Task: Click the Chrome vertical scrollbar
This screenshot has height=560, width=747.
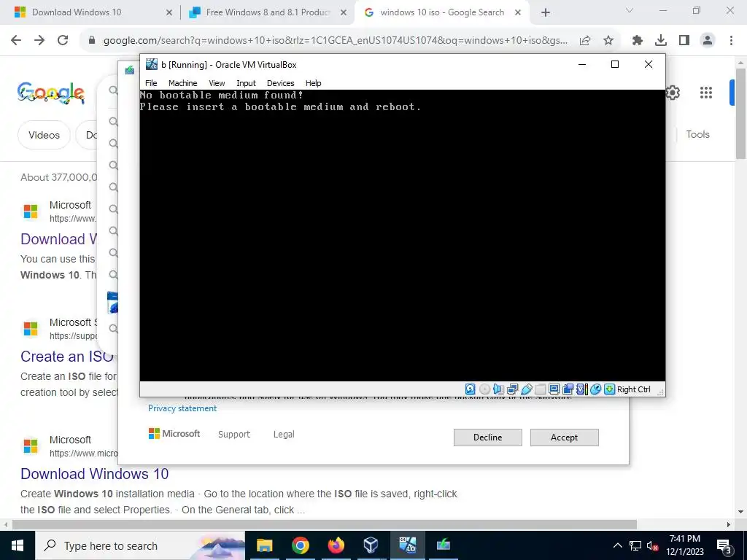Action: 740,114
